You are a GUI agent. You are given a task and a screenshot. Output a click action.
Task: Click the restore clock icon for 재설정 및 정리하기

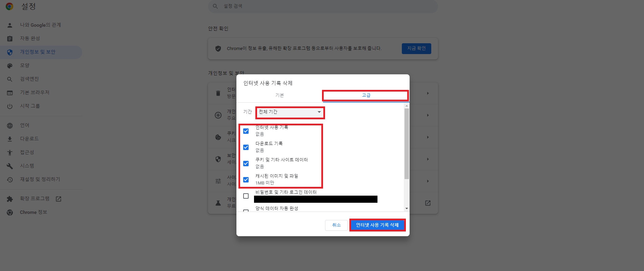pos(10,179)
